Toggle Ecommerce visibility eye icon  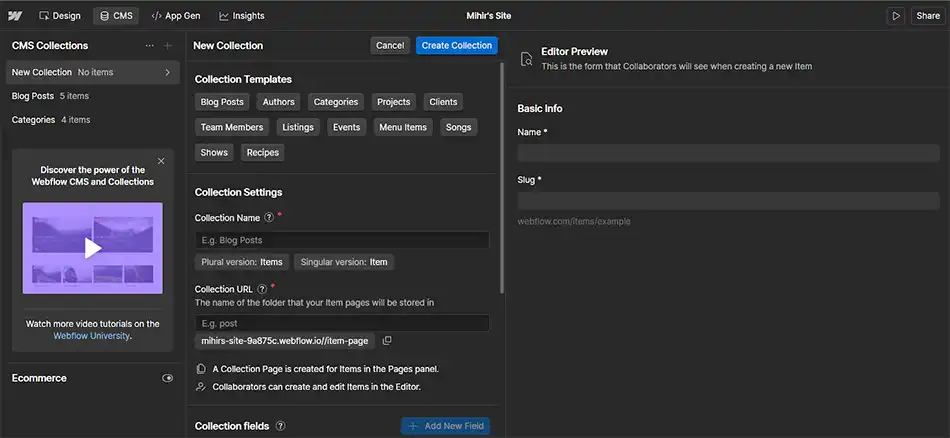[167, 378]
